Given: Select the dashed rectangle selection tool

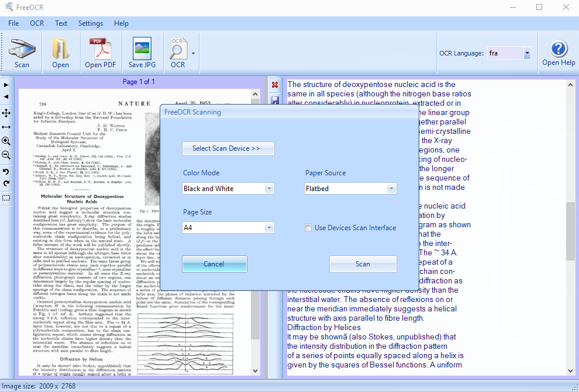Looking at the screenshot, I should point(6,198).
